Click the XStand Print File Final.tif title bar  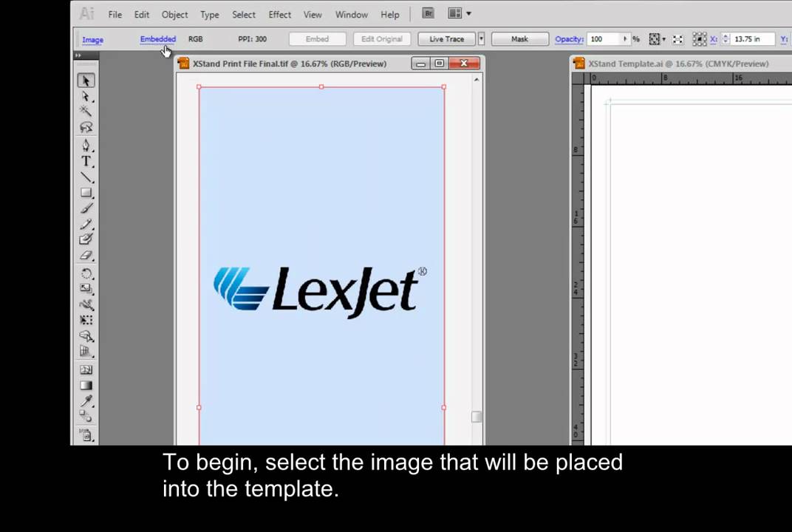pyautogui.click(x=290, y=64)
